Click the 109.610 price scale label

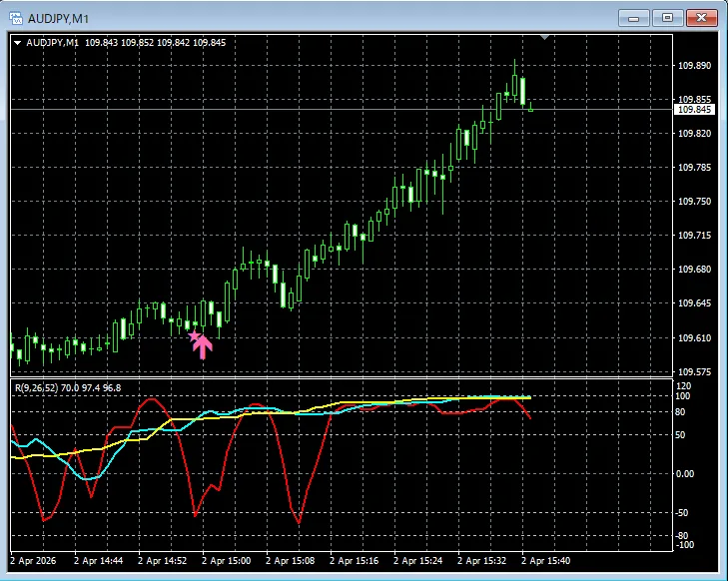coord(695,338)
